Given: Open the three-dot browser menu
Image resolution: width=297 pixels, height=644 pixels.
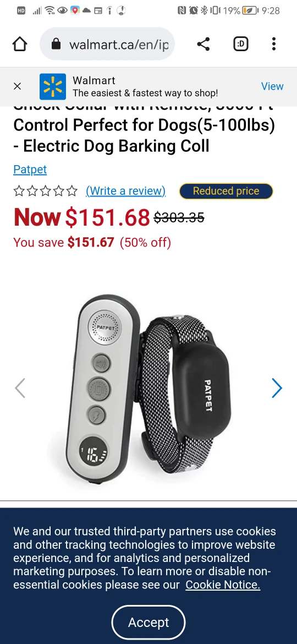Looking at the screenshot, I should pyautogui.click(x=273, y=44).
